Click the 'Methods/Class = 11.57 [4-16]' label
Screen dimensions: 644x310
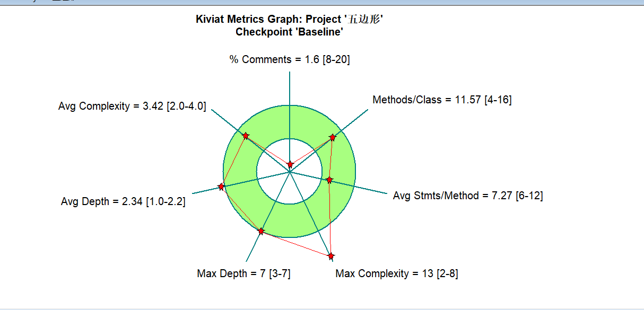[x=442, y=100]
